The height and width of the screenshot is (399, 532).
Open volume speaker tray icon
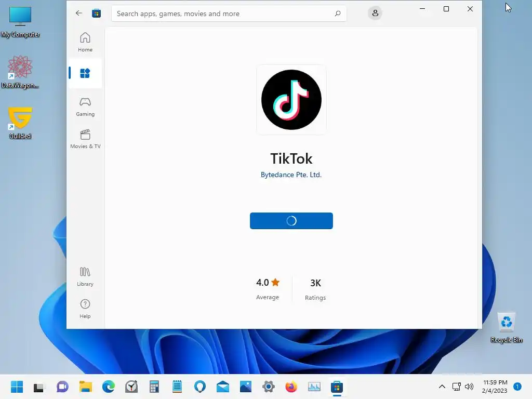469,387
